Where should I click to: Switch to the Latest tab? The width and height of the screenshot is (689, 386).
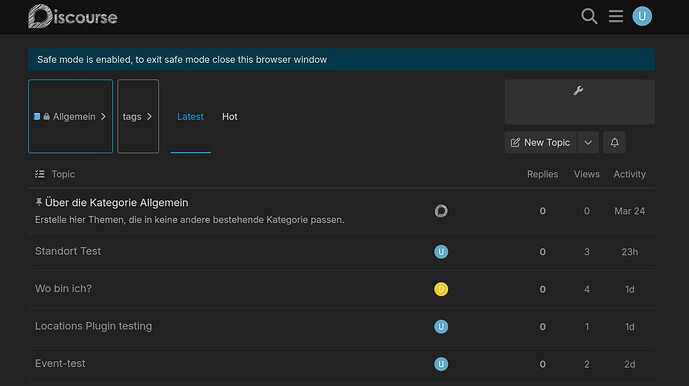tap(190, 117)
